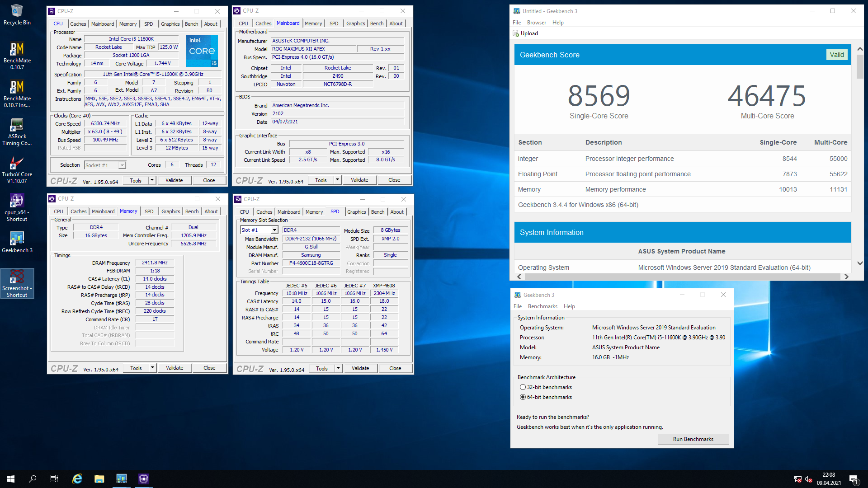
Task: Click CPU-Z SPD window title icon
Action: (x=238, y=199)
